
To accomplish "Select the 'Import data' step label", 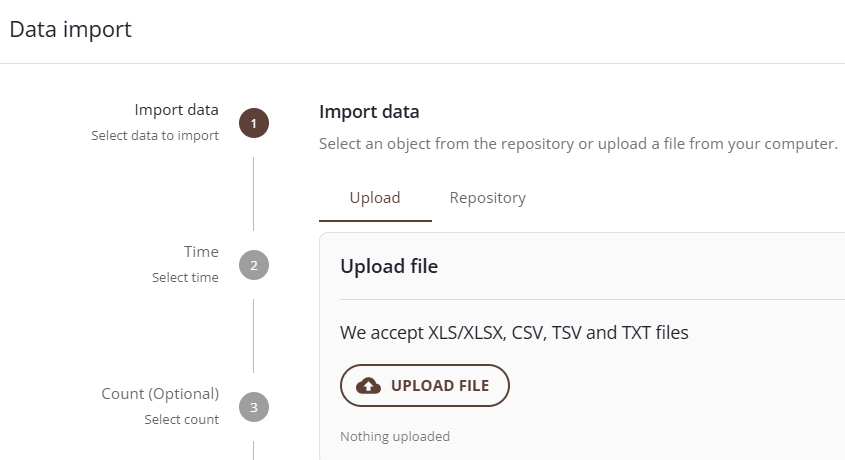I will pyautogui.click(x=176, y=110).
